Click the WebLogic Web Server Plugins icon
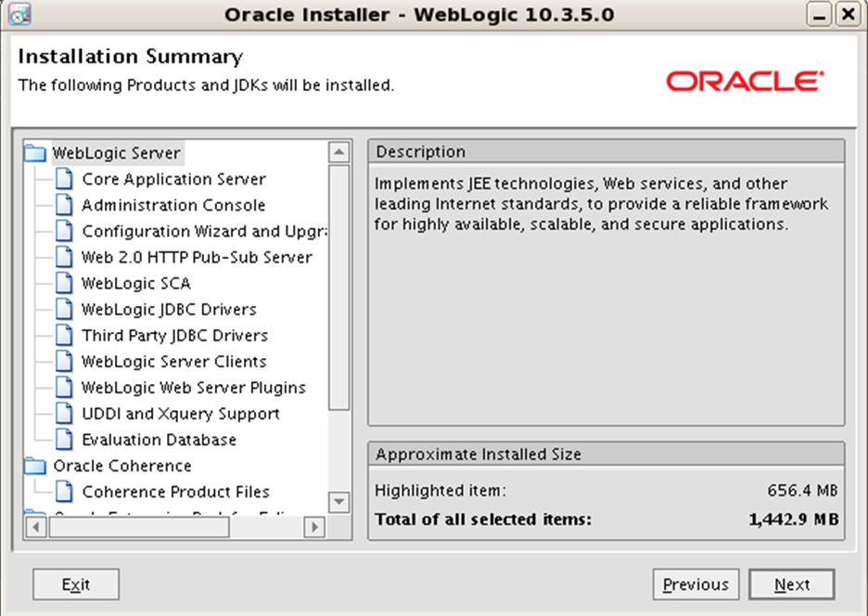Viewport: 868px width, 616px height. [x=64, y=387]
